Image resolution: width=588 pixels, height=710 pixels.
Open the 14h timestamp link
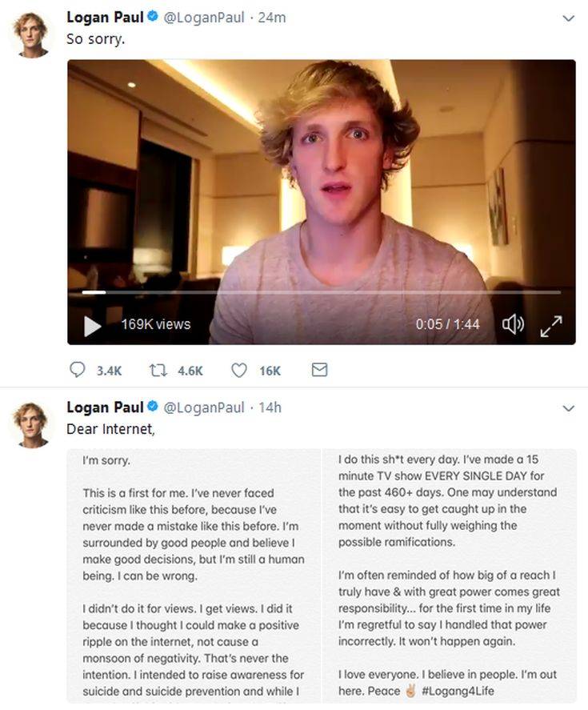click(270, 407)
